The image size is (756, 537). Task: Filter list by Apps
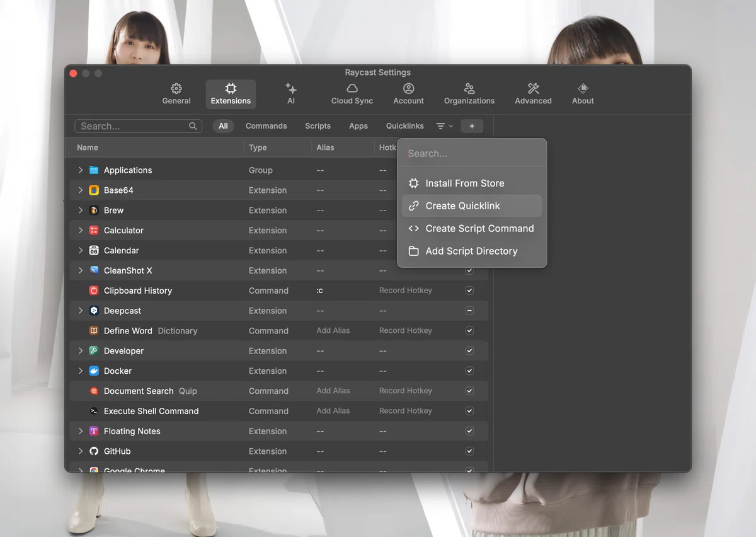358,126
